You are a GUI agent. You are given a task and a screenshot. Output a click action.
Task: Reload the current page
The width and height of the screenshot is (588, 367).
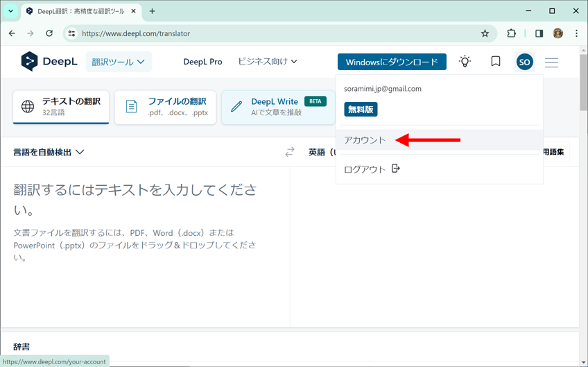[x=49, y=33]
